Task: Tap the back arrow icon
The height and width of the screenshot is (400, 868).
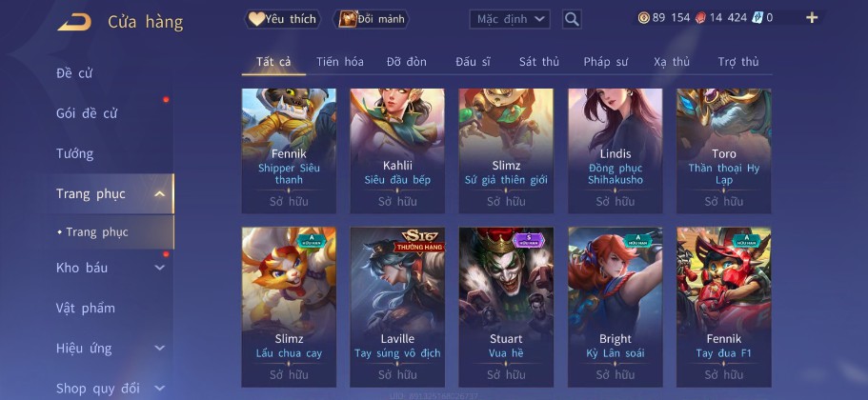Action: (x=74, y=22)
